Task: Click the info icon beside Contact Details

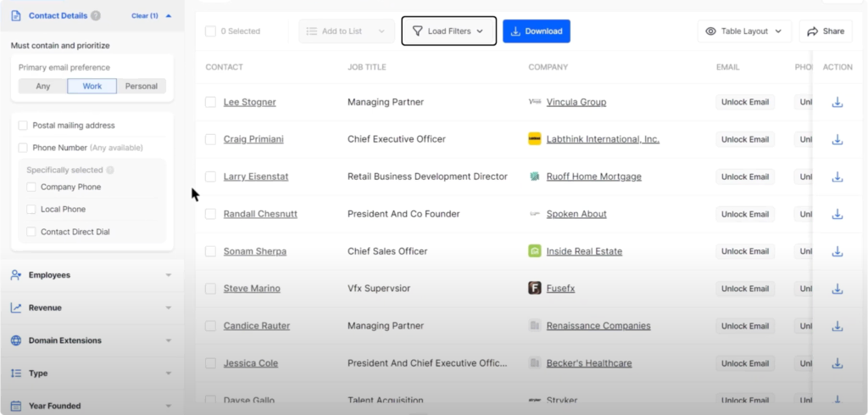Action: click(x=96, y=16)
